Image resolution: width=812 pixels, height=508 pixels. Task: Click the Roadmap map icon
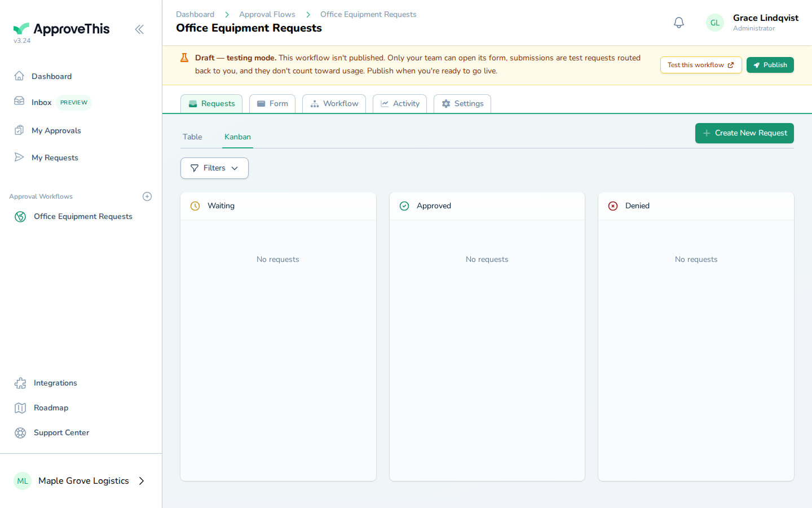tap(20, 408)
